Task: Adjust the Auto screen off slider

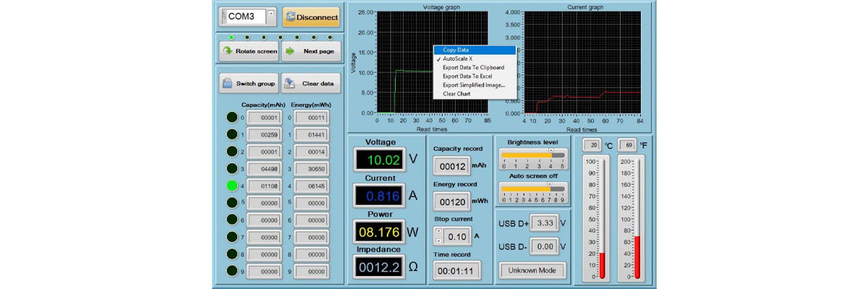Action: tap(533, 189)
